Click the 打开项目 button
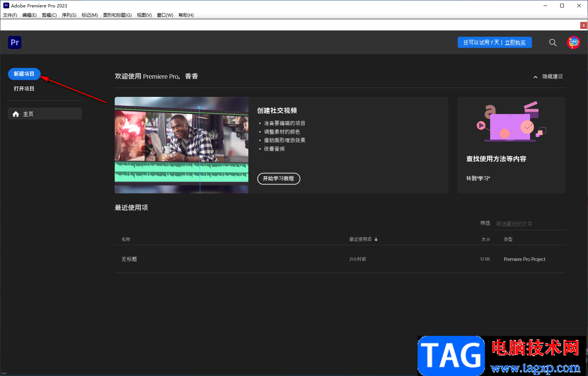 click(x=24, y=89)
